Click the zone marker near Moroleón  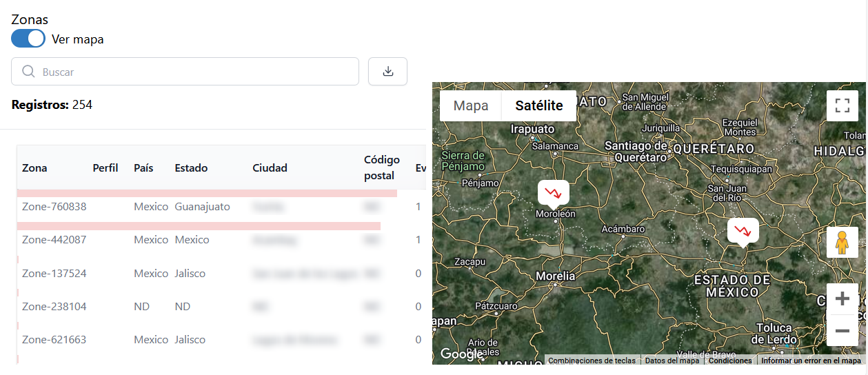(x=553, y=194)
